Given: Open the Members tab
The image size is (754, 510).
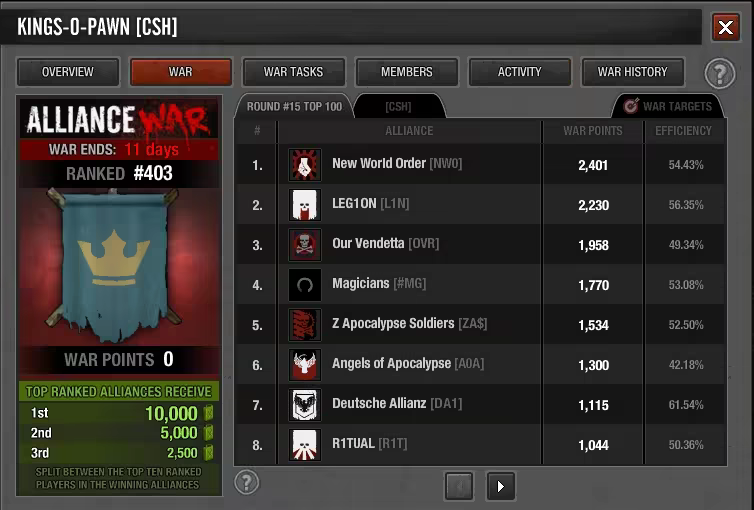Looking at the screenshot, I should click(x=407, y=72).
